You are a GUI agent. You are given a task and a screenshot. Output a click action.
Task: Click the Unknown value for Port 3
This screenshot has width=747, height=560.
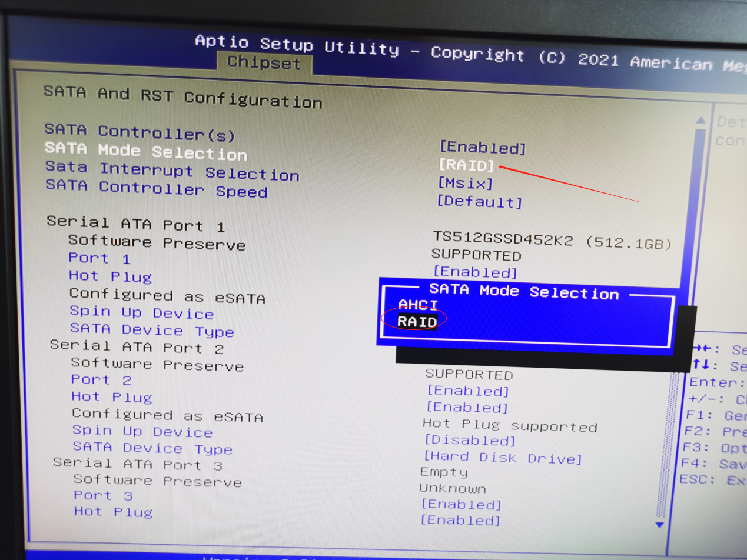click(453, 488)
